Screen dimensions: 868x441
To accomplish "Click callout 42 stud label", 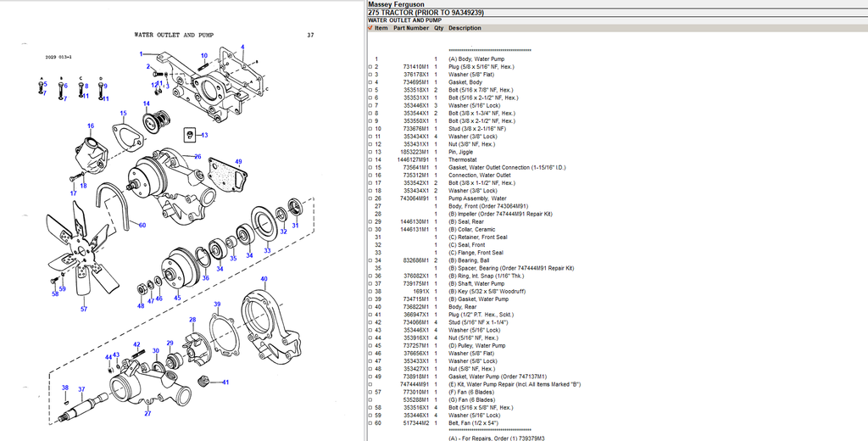I will pyautogui.click(x=136, y=344).
